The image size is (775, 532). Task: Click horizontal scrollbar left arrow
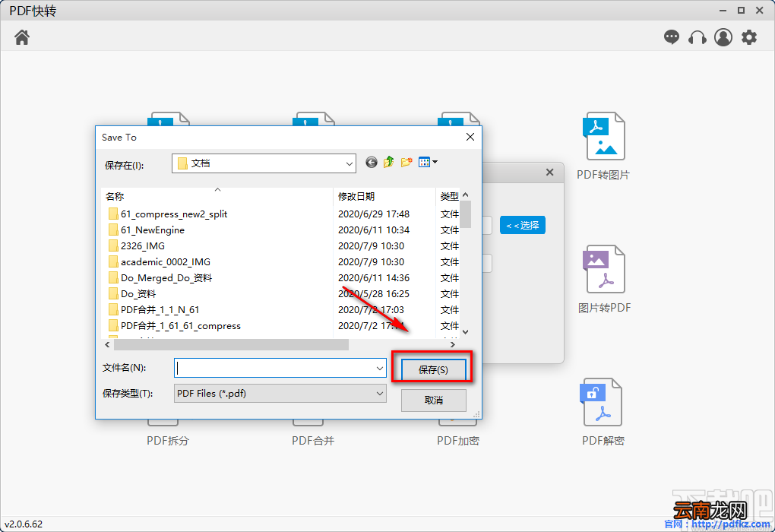click(x=107, y=344)
